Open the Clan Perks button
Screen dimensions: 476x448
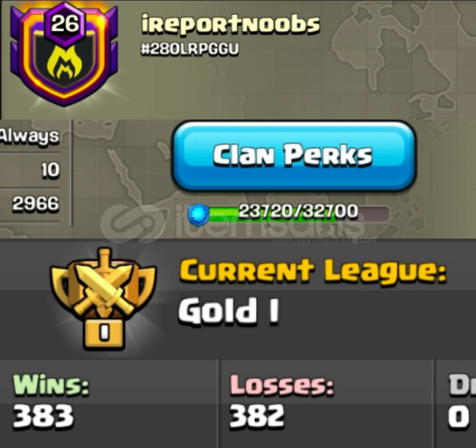tap(293, 156)
